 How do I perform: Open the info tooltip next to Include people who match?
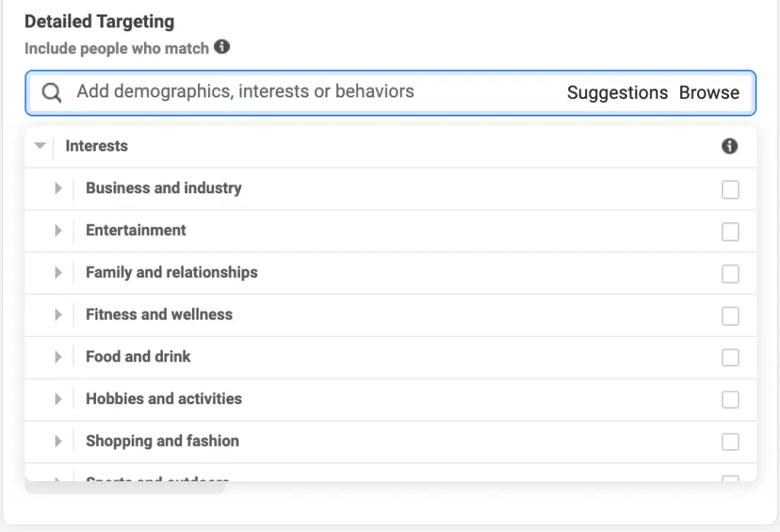tap(222, 47)
